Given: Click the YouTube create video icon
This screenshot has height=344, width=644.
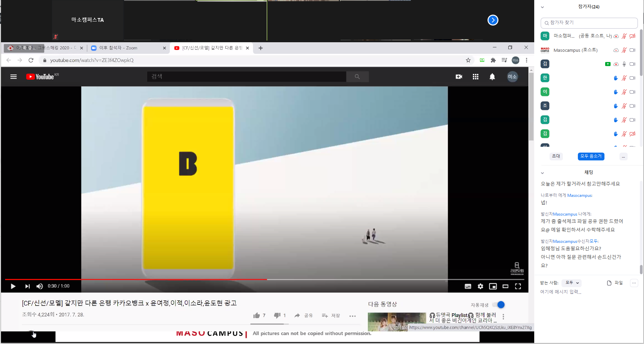Looking at the screenshot, I should pyautogui.click(x=459, y=77).
